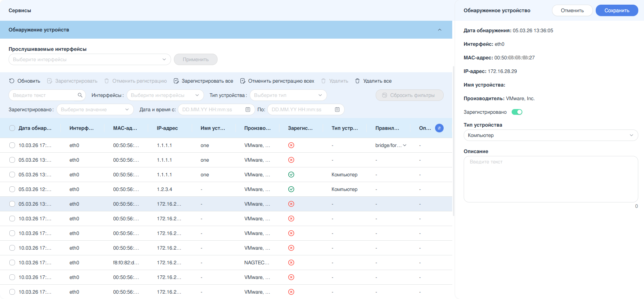Click the Сохранить button

(617, 10)
